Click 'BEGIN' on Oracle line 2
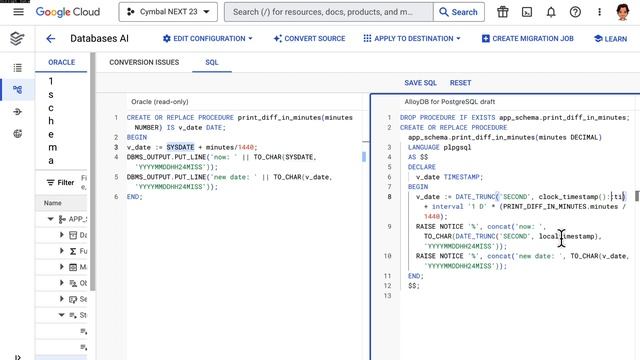The height and width of the screenshot is (360, 640). (x=136, y=137)
